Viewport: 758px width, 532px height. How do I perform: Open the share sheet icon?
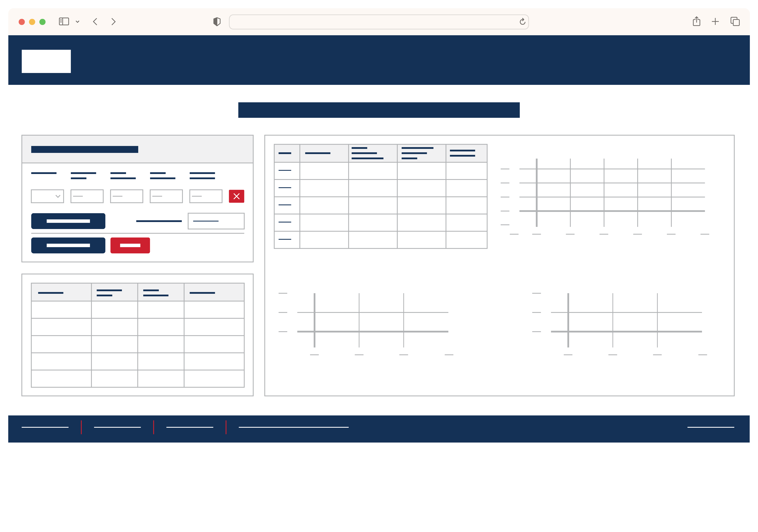click(696, 22)
